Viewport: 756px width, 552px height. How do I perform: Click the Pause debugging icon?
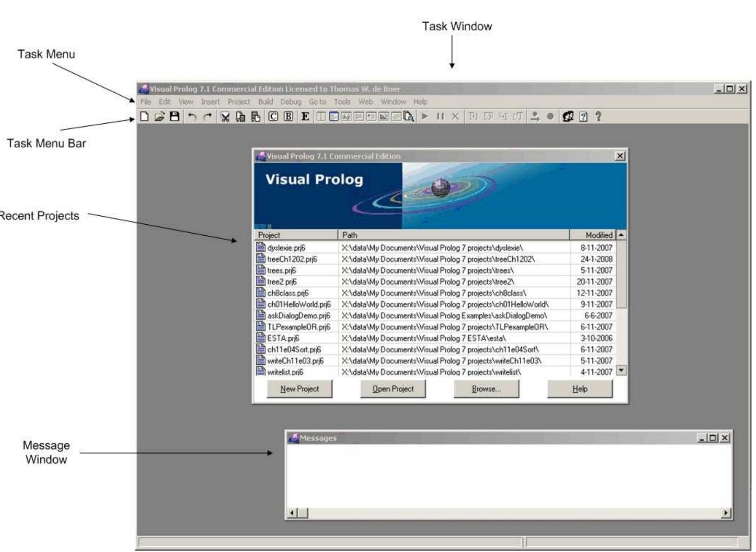440,116
